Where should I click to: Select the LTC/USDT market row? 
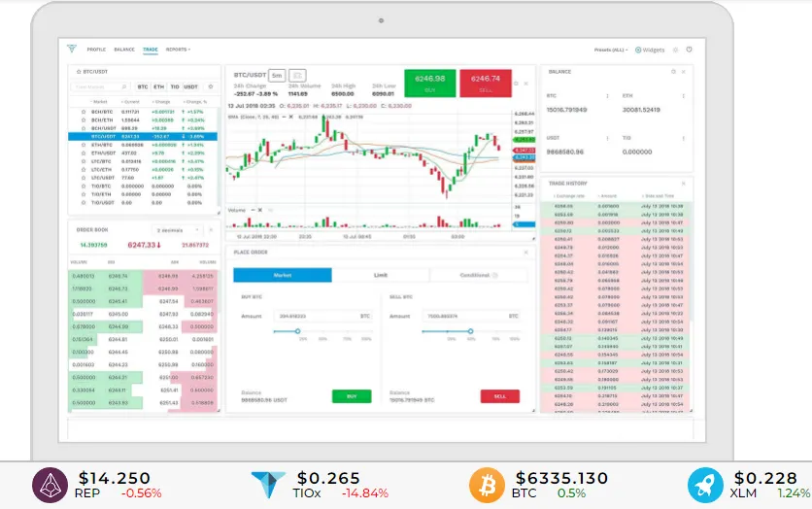coord(143,178)
